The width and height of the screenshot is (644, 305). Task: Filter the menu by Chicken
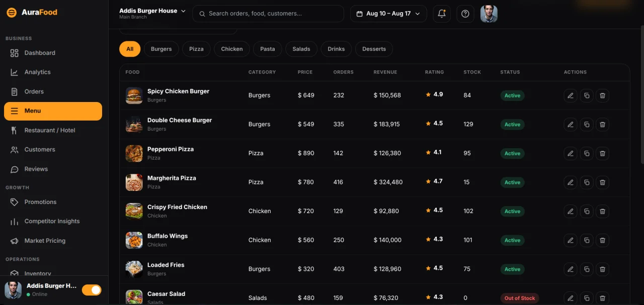232,49
